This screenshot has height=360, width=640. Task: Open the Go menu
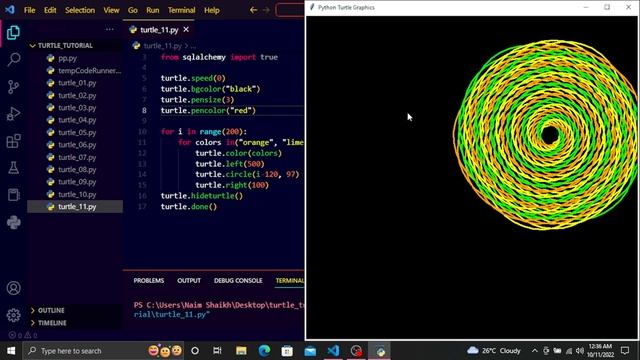133,10
